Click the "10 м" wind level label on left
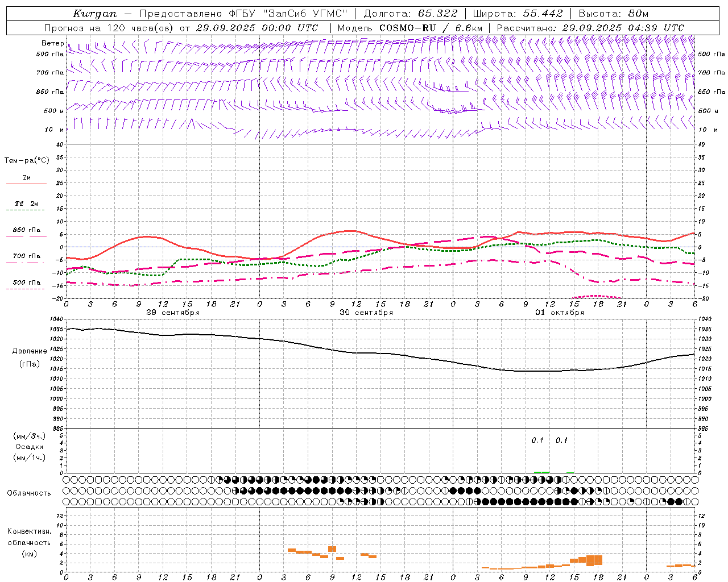Image resolution: width=728 pixels, height=582 pixels. click(55, 130)
